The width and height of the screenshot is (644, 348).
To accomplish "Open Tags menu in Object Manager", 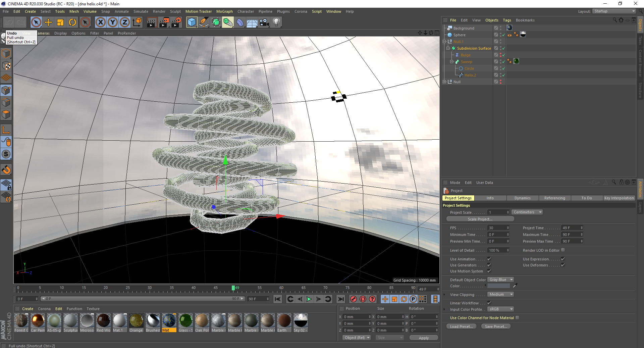I will click(507, 20).
